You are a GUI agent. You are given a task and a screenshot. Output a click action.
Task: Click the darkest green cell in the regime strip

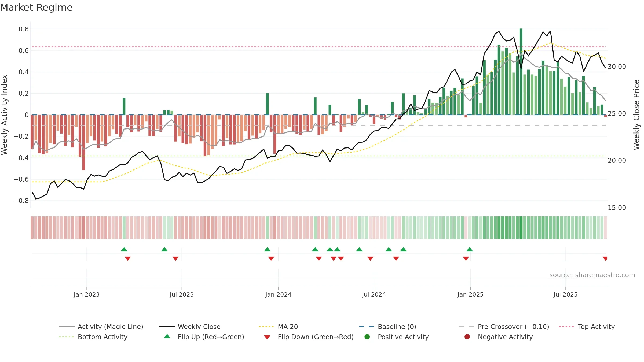point(521,228)
